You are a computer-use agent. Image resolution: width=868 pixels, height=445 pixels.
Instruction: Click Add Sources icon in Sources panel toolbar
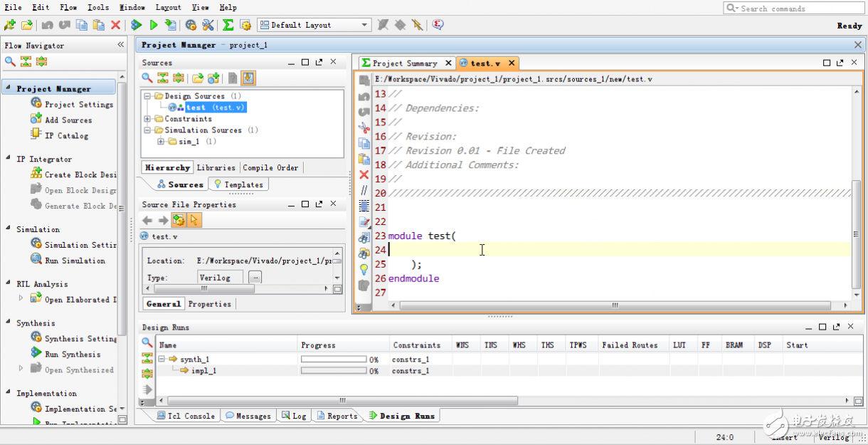coord(213,78)
